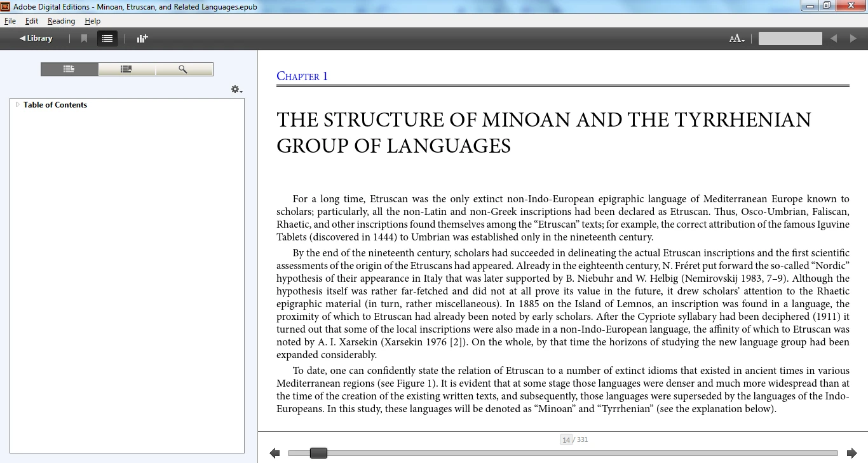Open the File menu

(x=10, y=21)
